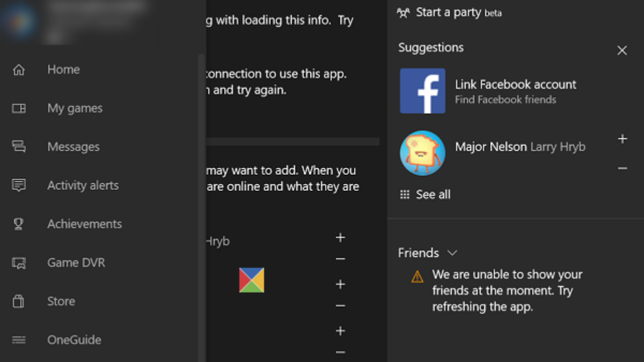This screenshot has height=362, width=644.
Task: Click the blurred profile avatar
Action: (x=19, y=20)
